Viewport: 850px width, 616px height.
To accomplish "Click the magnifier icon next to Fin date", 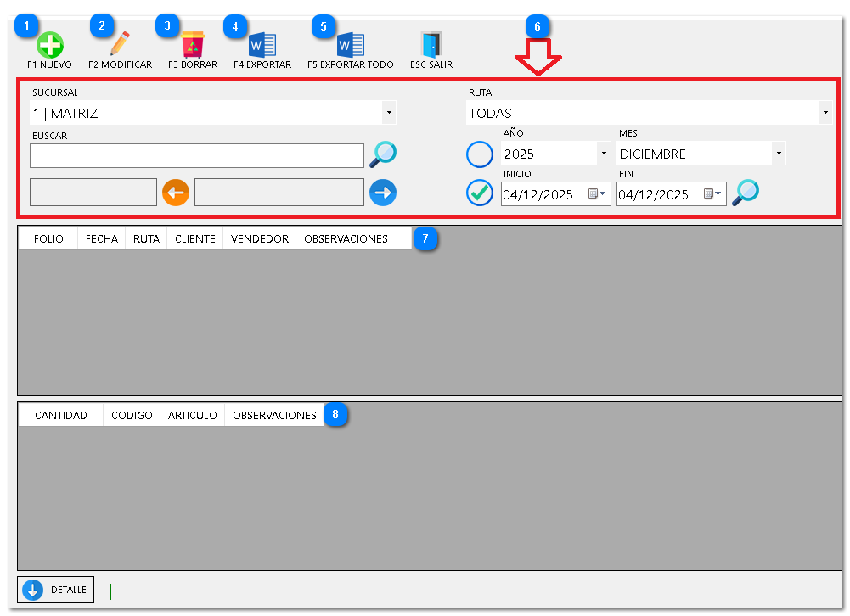I will pyautogui.click(x=746, y=193).
